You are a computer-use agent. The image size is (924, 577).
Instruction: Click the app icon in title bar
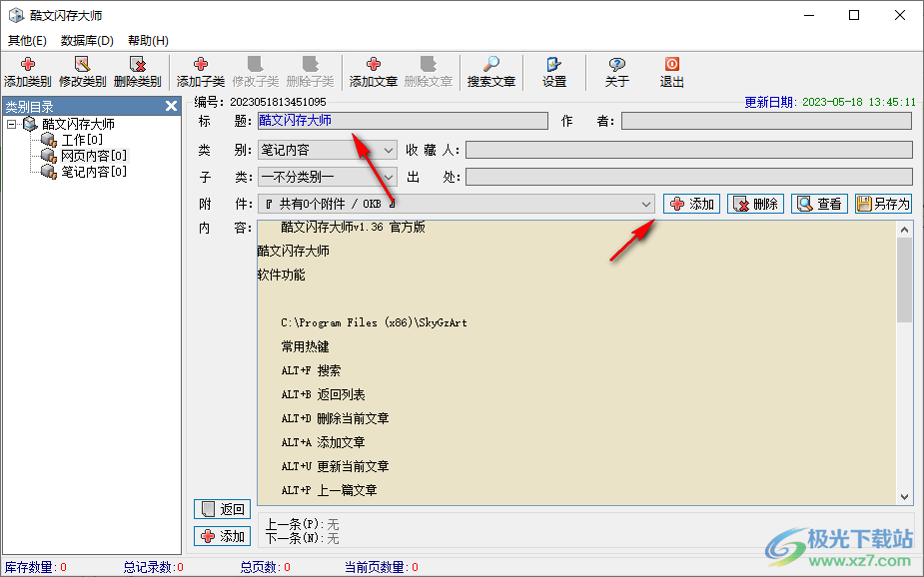pyautogui.click(x=16, y=15)
